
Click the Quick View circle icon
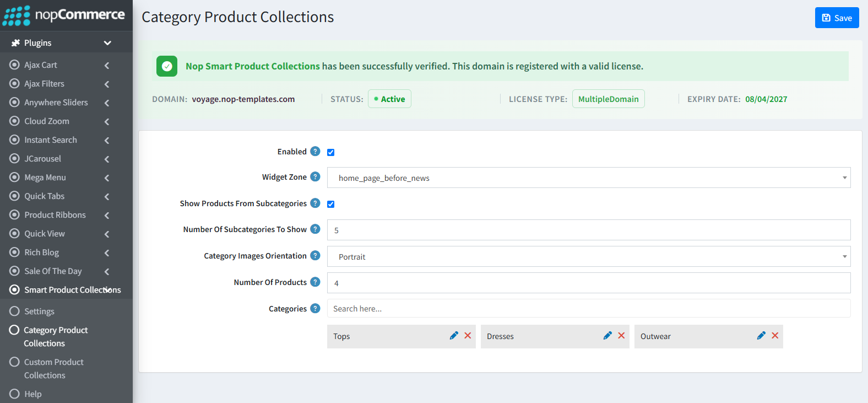(x=15, y=233)
